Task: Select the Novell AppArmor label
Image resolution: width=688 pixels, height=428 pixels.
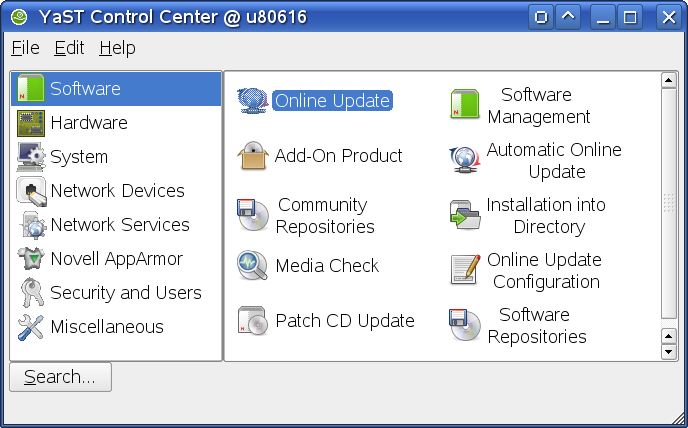Action: (x=116, y=259)
